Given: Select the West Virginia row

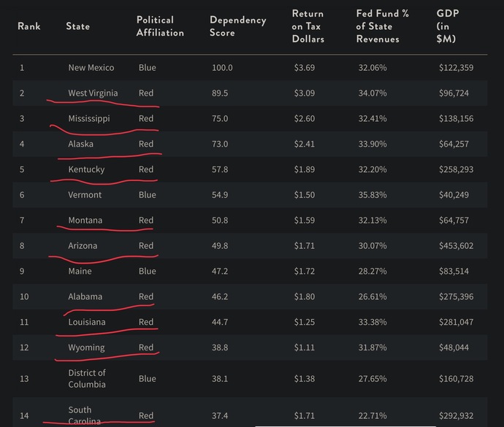Looking at the screenshot, I should click(250, 93).
